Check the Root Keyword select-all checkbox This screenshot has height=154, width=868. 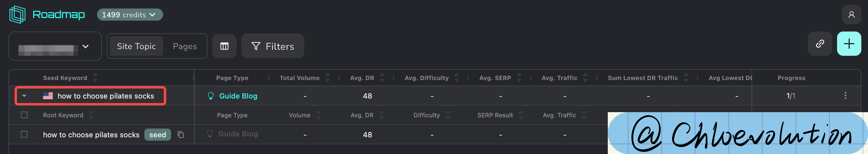24,115
